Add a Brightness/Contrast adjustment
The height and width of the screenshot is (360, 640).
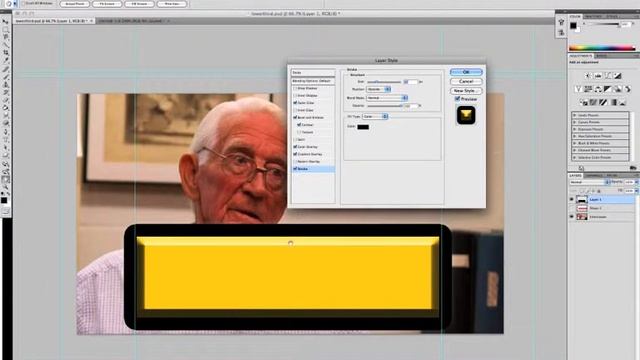pos(588,76)
